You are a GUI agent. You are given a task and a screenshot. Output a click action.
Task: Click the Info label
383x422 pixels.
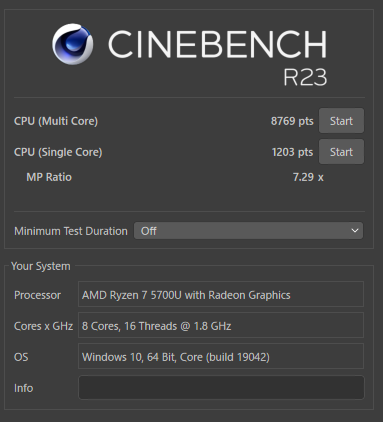(23, 388)
